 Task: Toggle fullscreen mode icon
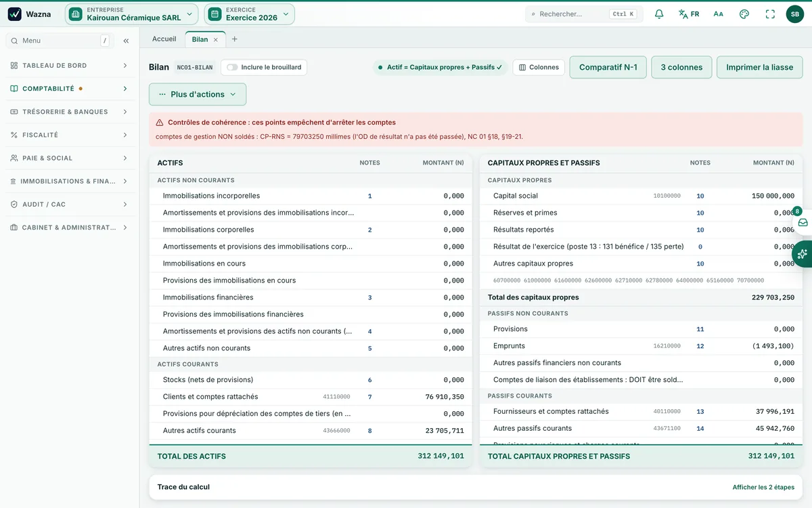[x=770, y=14]
